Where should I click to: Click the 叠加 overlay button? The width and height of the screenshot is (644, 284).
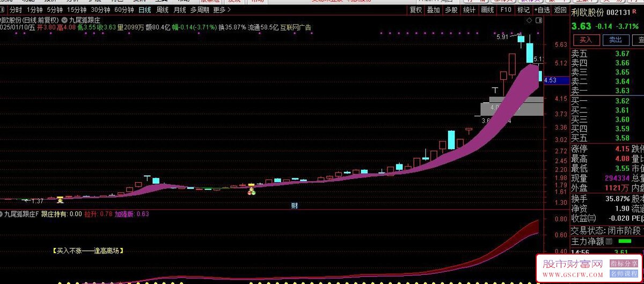coord(434,10)
